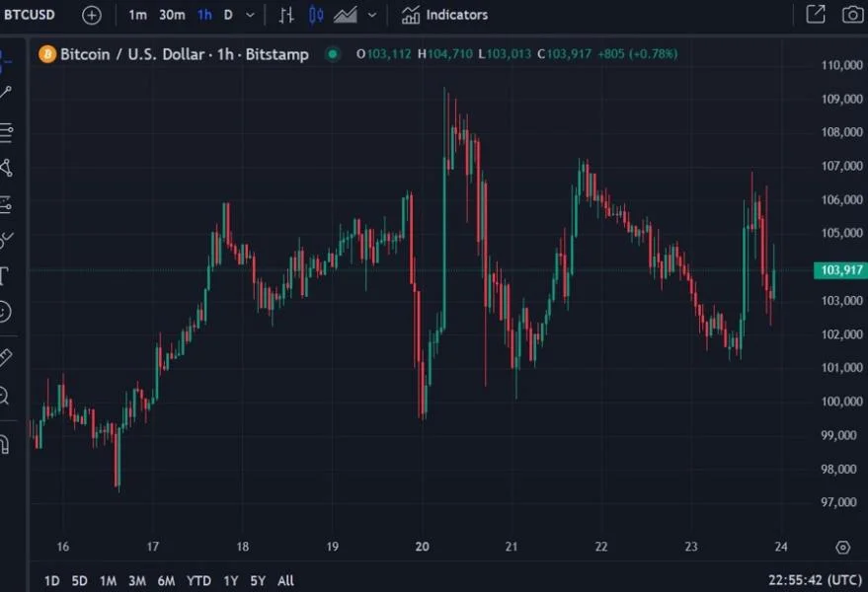The image size is (868, 592).
Task: Set date range to 1Y
Action: pyautogui.click(x=231, y=580)
